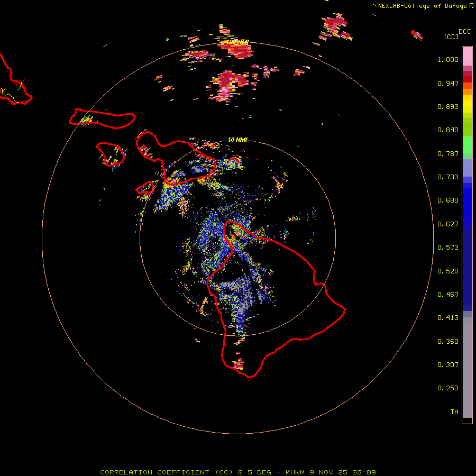Select the 0.893 scale value
Image resolution: width=476 pixels, height=476 pixels.
click(448, 106)
